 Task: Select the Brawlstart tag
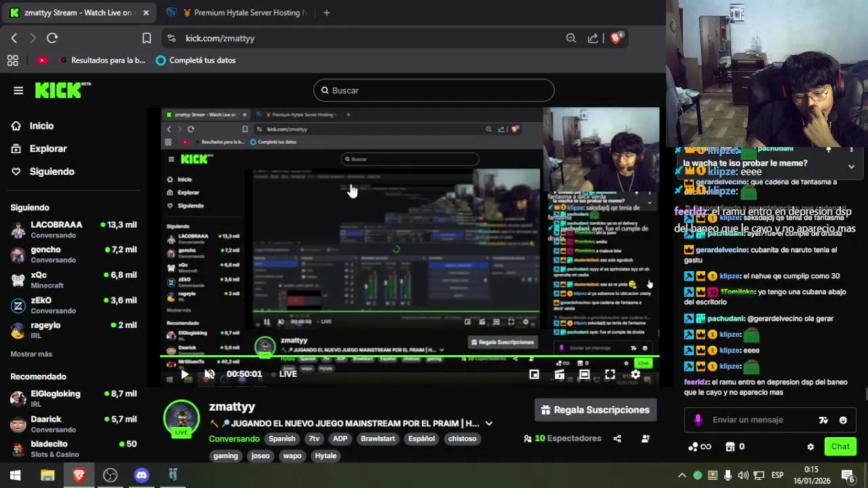click(x=378, y=439)
